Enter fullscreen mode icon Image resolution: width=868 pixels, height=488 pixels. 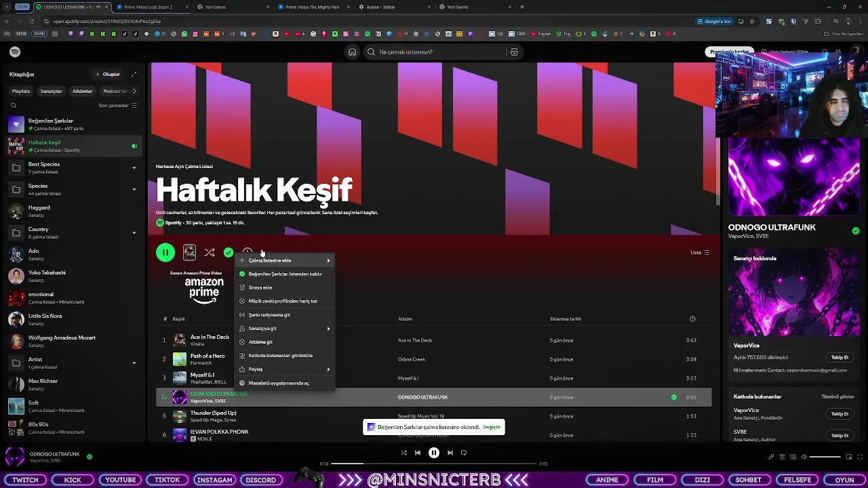859,457
